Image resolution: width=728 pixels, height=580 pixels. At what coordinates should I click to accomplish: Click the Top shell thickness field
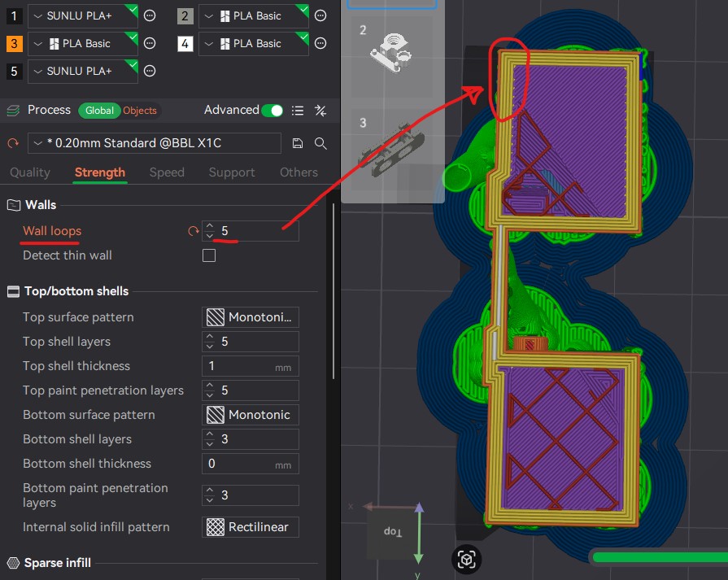click(251, 366)
